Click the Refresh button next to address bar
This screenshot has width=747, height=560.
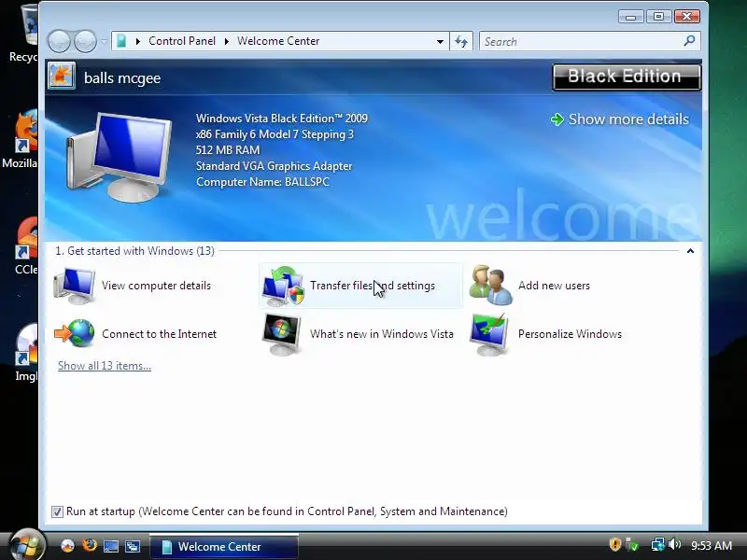460,41
